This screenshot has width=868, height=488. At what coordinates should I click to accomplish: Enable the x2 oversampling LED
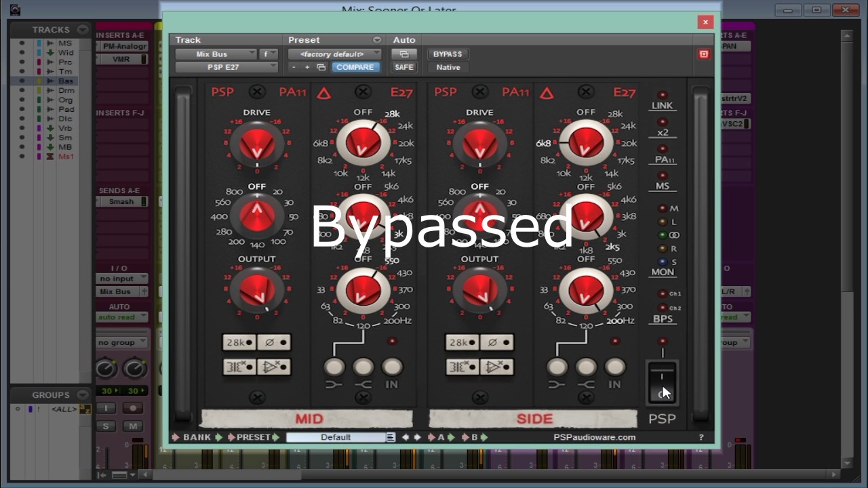663,122
